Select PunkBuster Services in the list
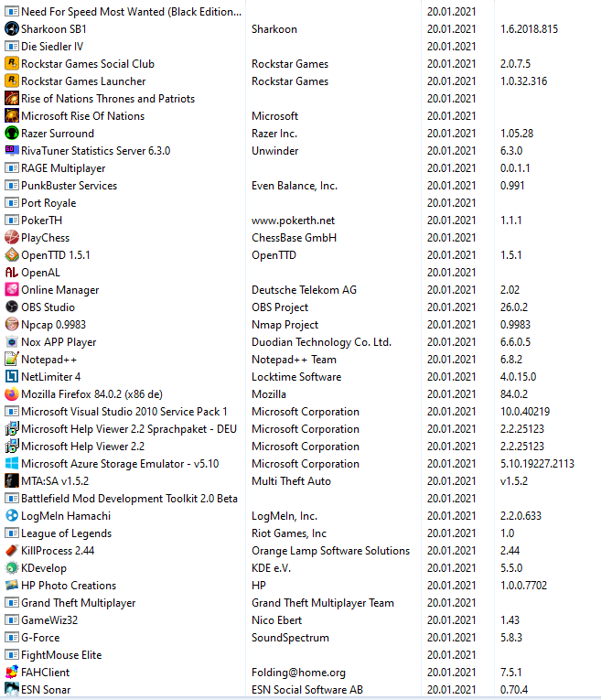The height and width of the screenshot is (700, 601). (70, 186)
